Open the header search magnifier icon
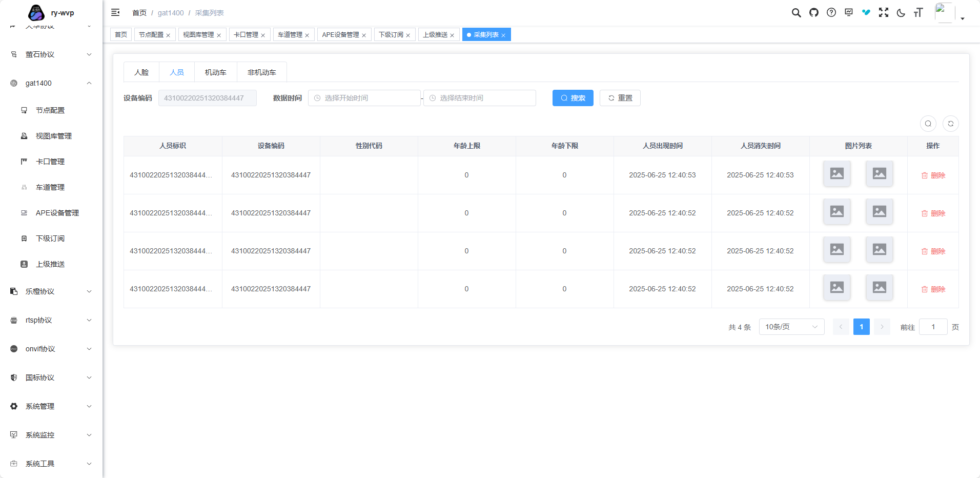The image size is (980, 478). coord(796,13)
